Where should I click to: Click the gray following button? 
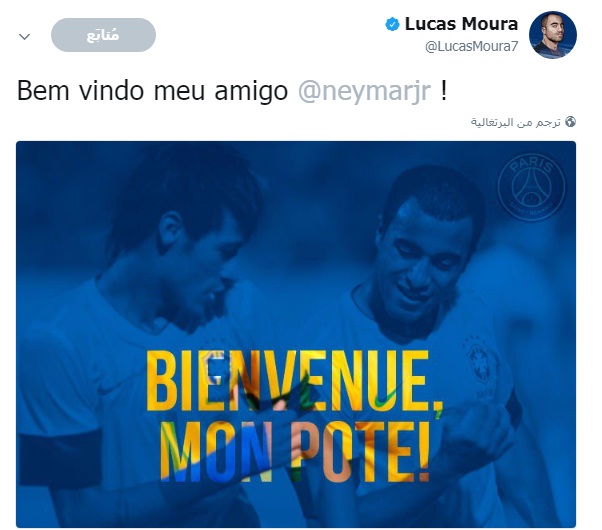coord(103,35)
